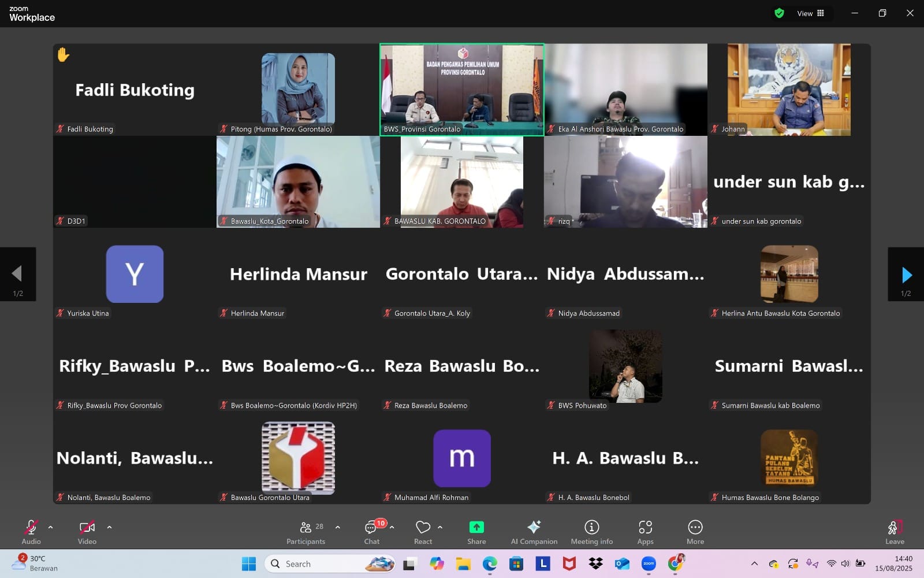Open the Participants panel

tap(305, 532)
